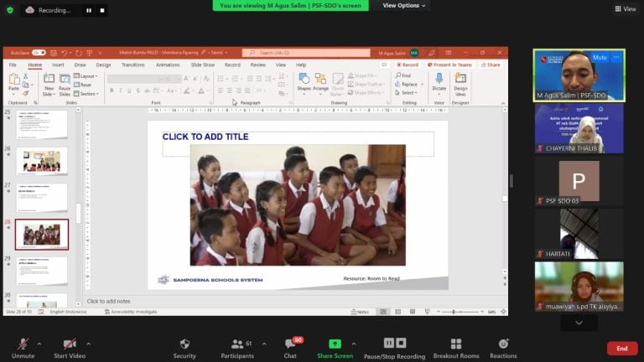Click the Redo icon in title bar
This screenshot has height=362, width=644.
(79, 53)
